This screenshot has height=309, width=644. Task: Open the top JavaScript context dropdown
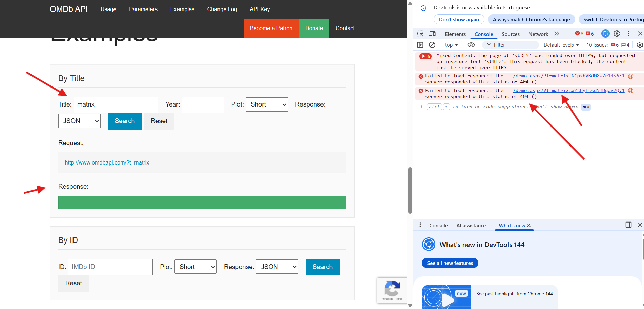coord(451,45)
